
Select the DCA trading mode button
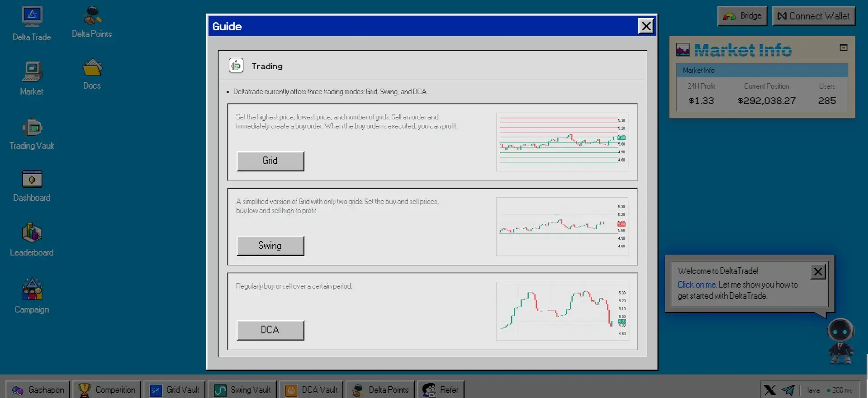click(270, 330)
